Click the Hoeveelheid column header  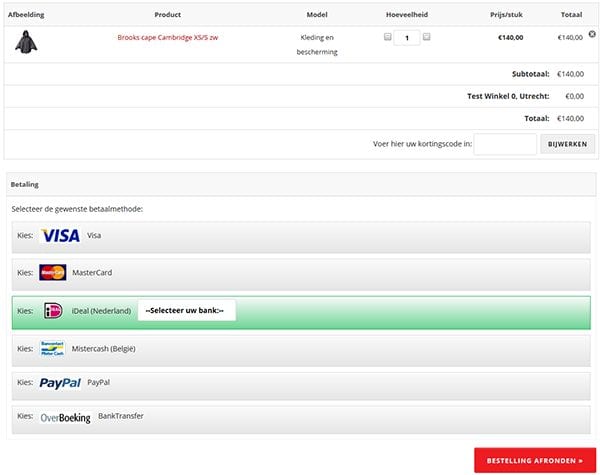[407, 15]
